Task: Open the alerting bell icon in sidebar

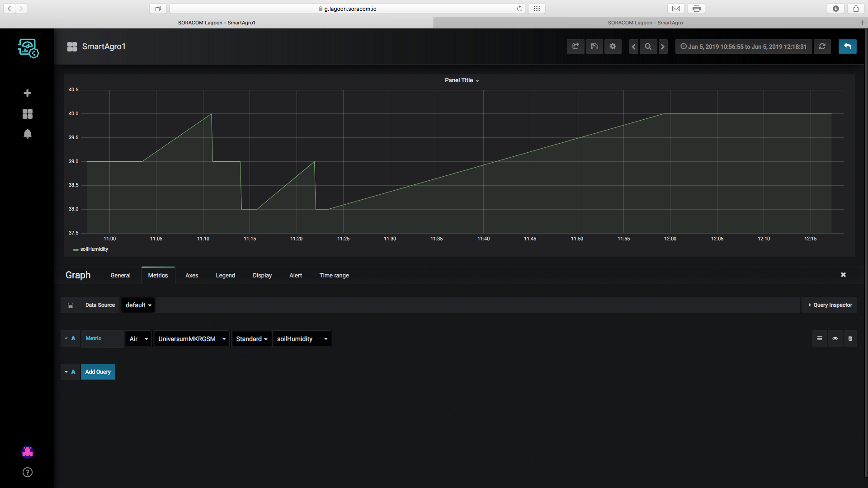Action: tap(28, 134)
